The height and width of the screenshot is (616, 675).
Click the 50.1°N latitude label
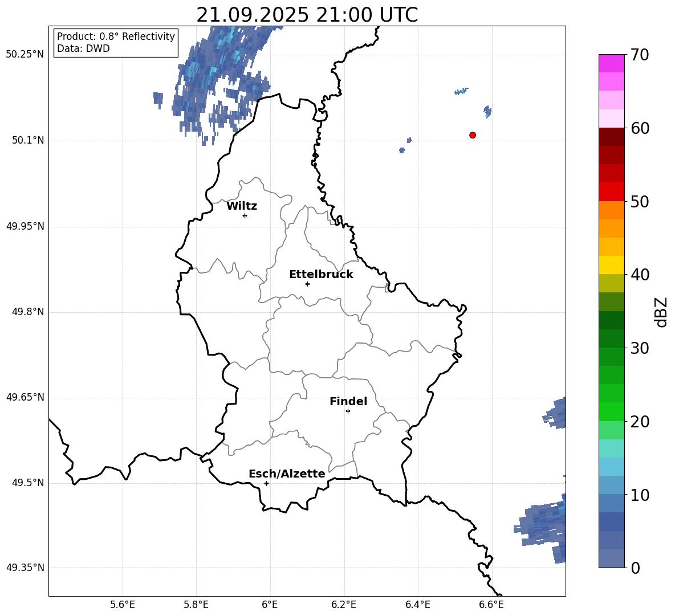[29, 140]
